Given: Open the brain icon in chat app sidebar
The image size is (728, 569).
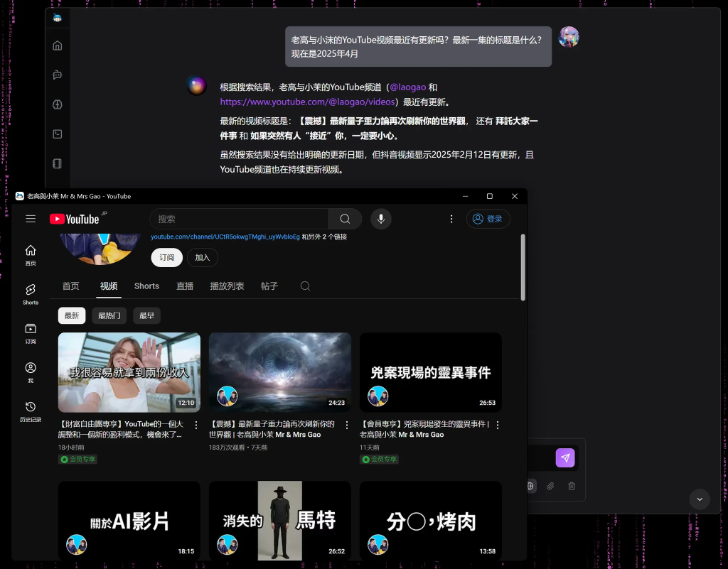Looking at the screenshot, I should point(57,104).
